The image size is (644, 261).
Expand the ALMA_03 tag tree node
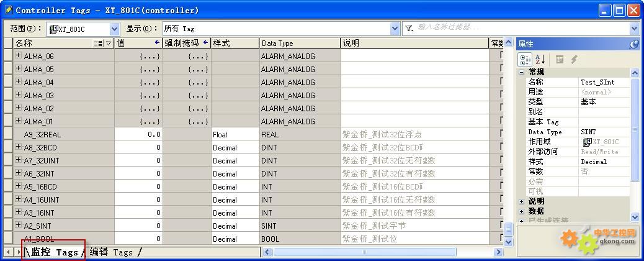[18, 95]
